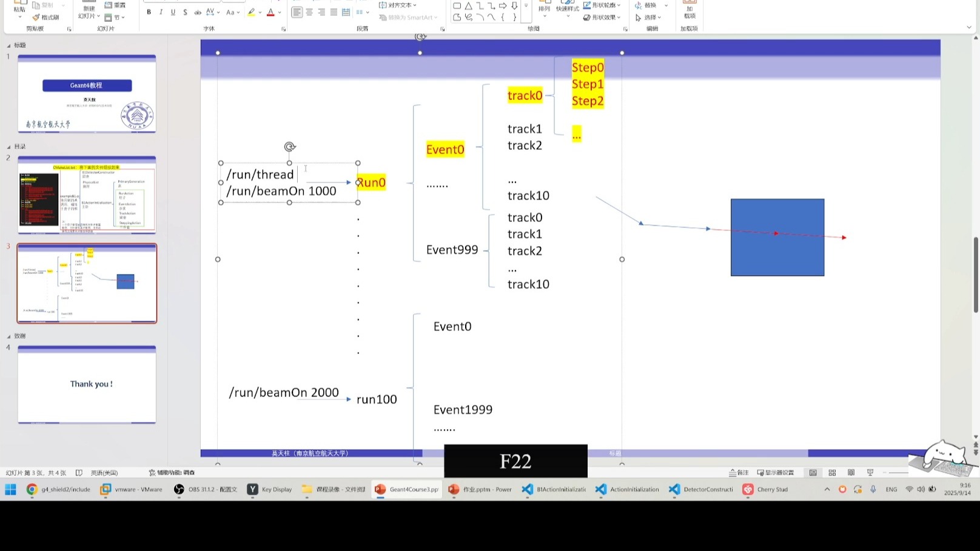The width and height of the screenshot is (980, 551).
Task: Select slide 1 Geant4教程 thumbnail
Action: coord(87,94)
